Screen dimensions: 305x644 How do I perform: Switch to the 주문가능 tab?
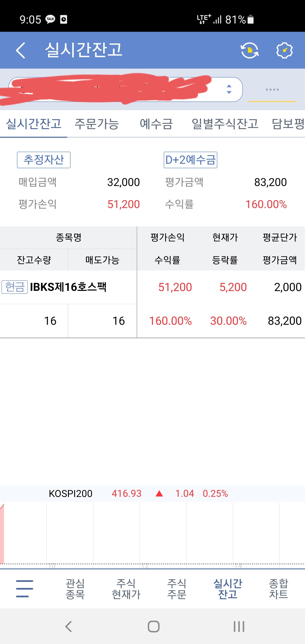pyautogui.click(x=97, y=124)
